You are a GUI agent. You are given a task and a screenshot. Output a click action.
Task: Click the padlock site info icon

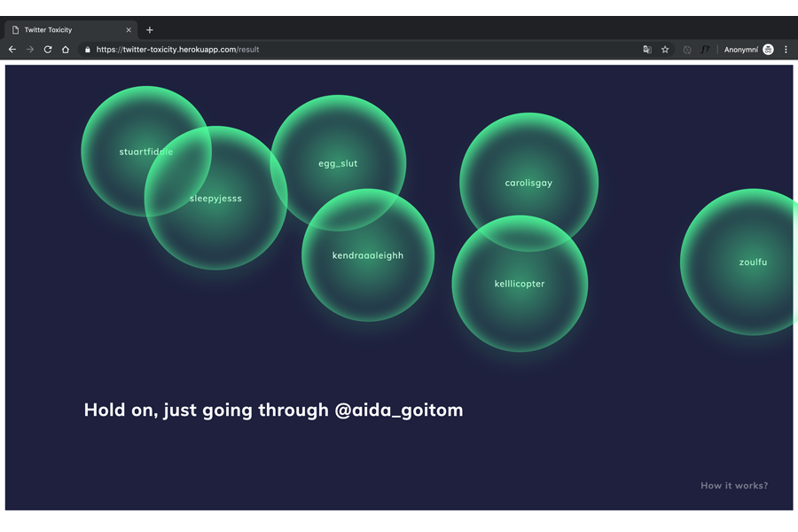tap(87, 50)
